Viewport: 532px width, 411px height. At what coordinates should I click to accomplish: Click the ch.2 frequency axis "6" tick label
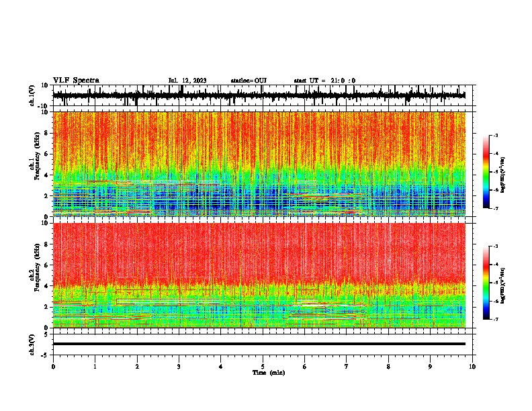coord(46,265)
